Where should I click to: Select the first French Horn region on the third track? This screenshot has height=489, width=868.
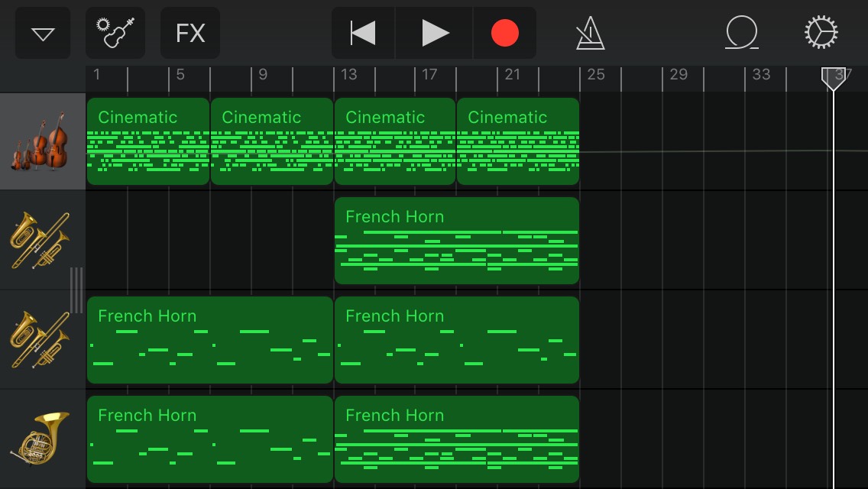[x=210, y=339]
